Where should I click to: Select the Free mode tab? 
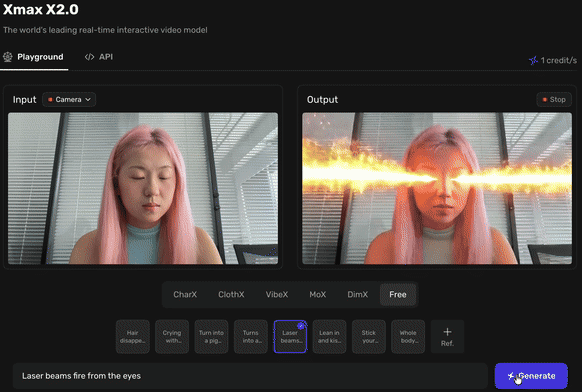[398, 294]
